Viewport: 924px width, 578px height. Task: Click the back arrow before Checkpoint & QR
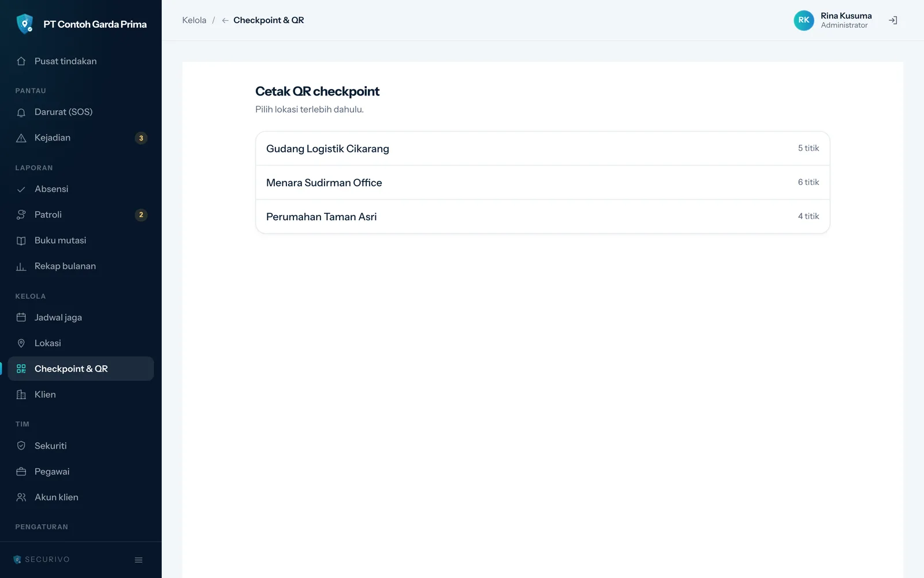click(x=225, y=20)
